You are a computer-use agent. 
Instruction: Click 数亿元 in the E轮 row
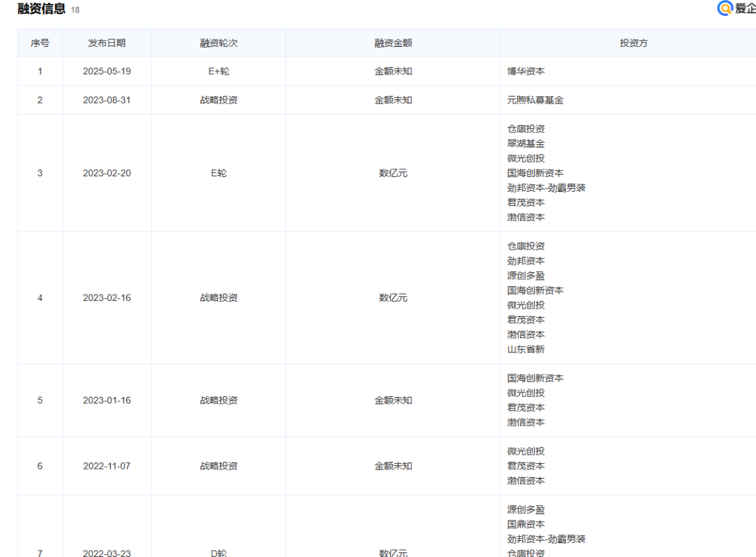pyautogui.click(x=393, y=173)
